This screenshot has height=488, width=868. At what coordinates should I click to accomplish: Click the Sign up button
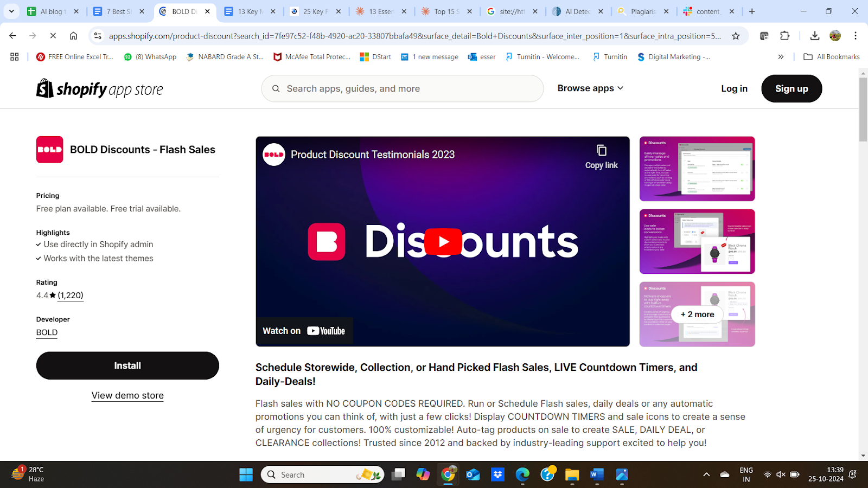pos(792,88)
